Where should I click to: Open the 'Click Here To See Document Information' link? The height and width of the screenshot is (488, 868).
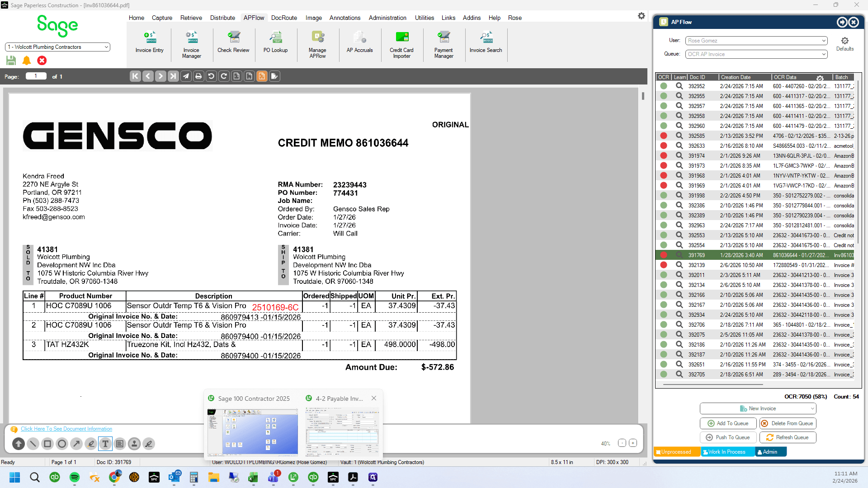point(66,429)
